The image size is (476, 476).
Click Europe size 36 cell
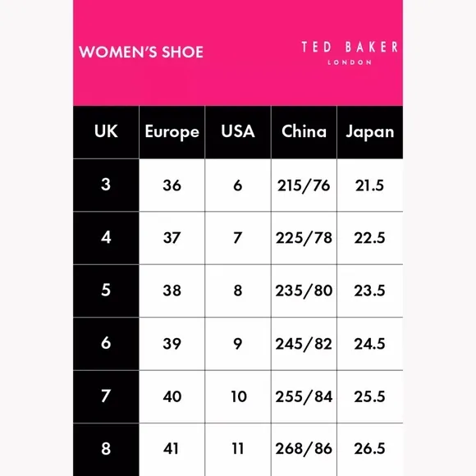point(172,185)
